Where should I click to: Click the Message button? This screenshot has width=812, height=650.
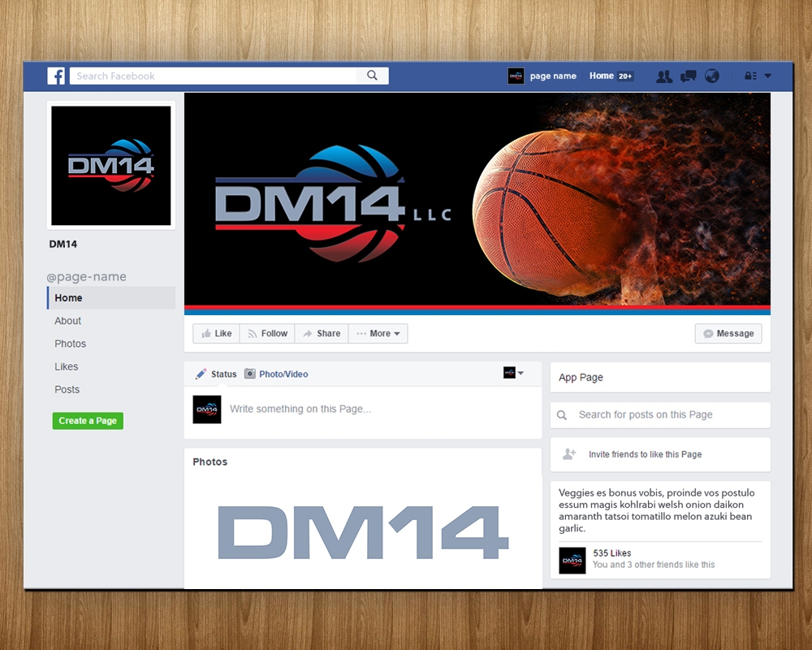(x=728, y=333)
